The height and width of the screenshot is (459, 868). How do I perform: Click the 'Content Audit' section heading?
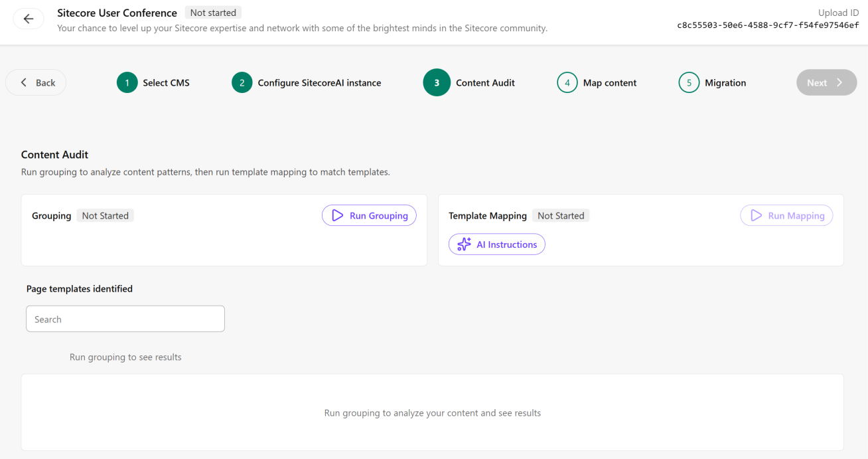click(55, 154)
